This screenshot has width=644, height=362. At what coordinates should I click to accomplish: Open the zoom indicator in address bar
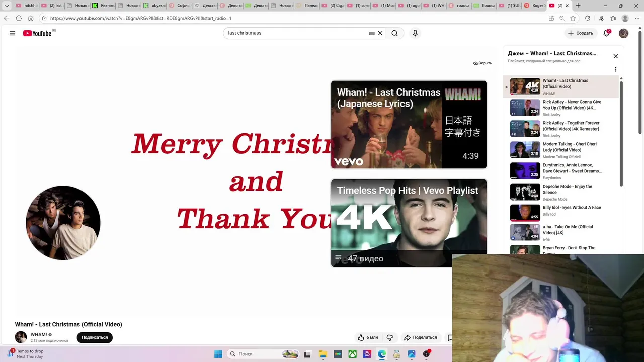[x=562, y=18]
